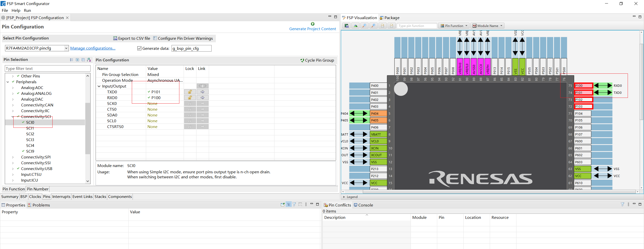Collapse all nodes in Pin Selection
The image size is (644, 249).
pos(83,60)
